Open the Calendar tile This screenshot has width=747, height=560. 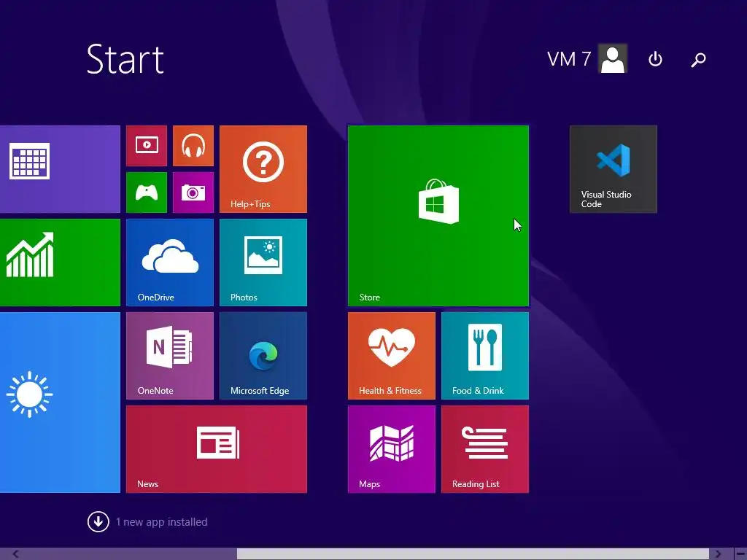[x=60, y=169]
